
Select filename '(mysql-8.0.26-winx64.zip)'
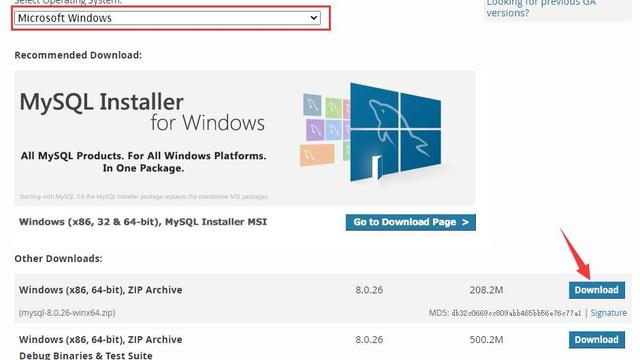67,313
